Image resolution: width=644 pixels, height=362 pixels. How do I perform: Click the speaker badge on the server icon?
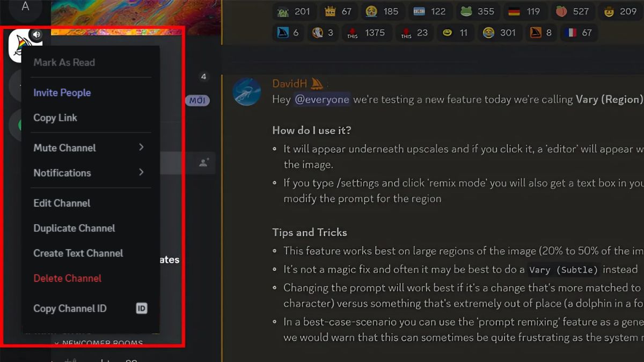(x=36, y=35)
